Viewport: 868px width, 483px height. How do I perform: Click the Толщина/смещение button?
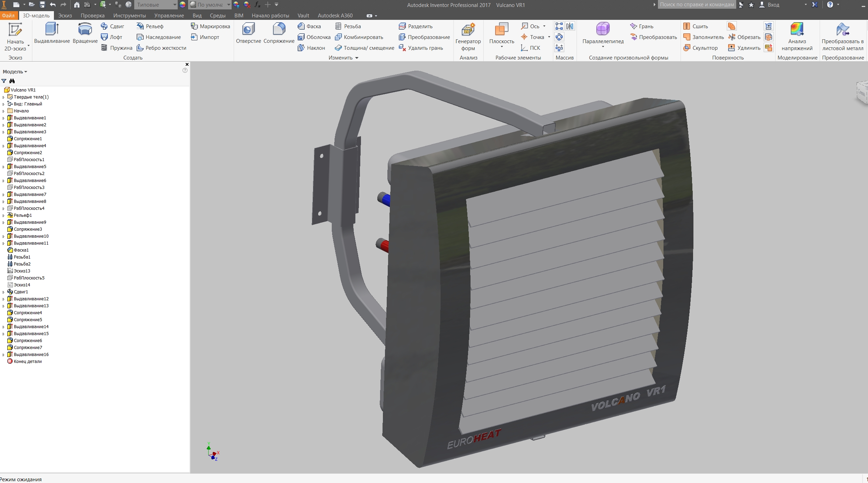click(364, 48)
